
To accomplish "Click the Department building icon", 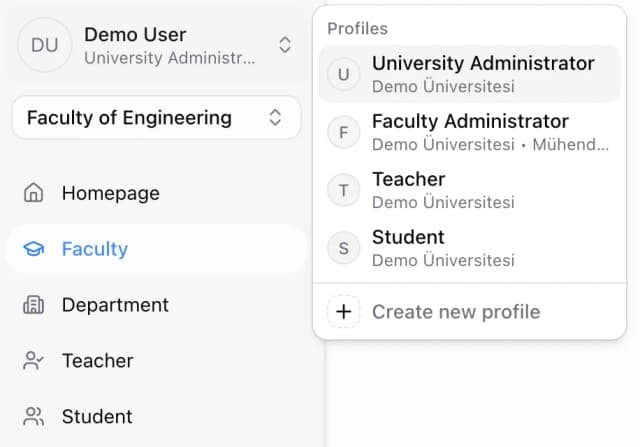I will coord(34,305).
